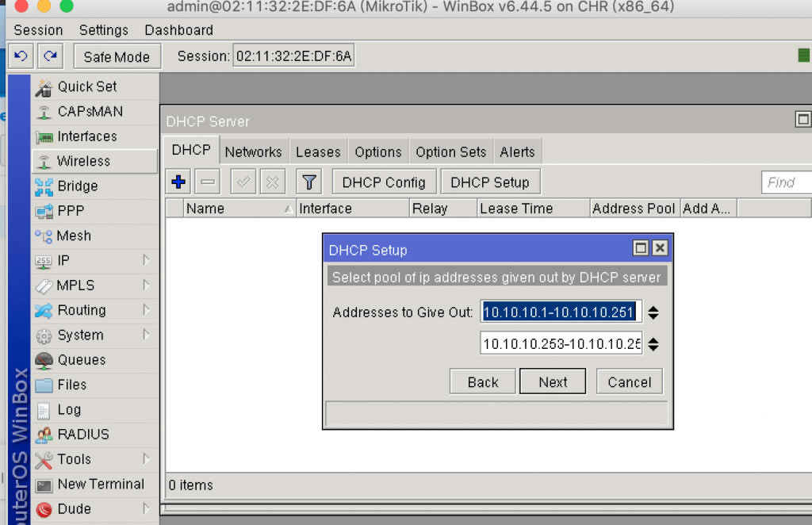
Task: Open the Dashboard menu
Action: click(178, 30)
